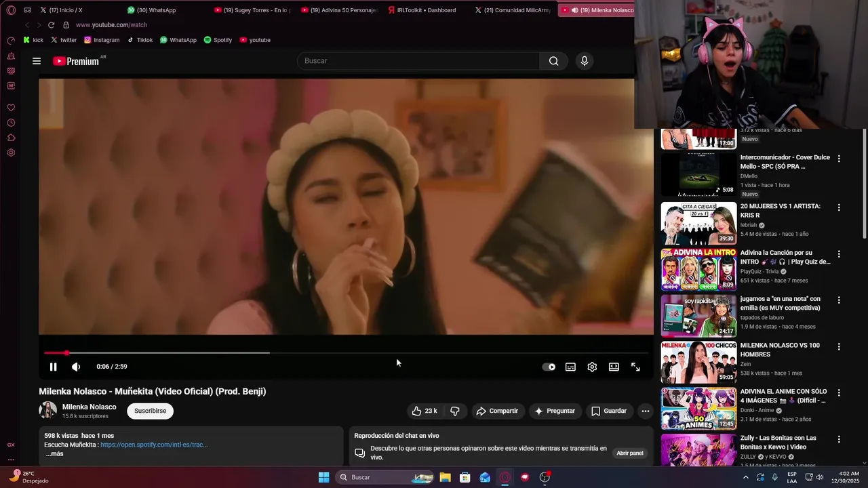Switch to IRLToolkit Dashboard tab
The width and height of the screenshot is (868, 488).
coord(426,10)
